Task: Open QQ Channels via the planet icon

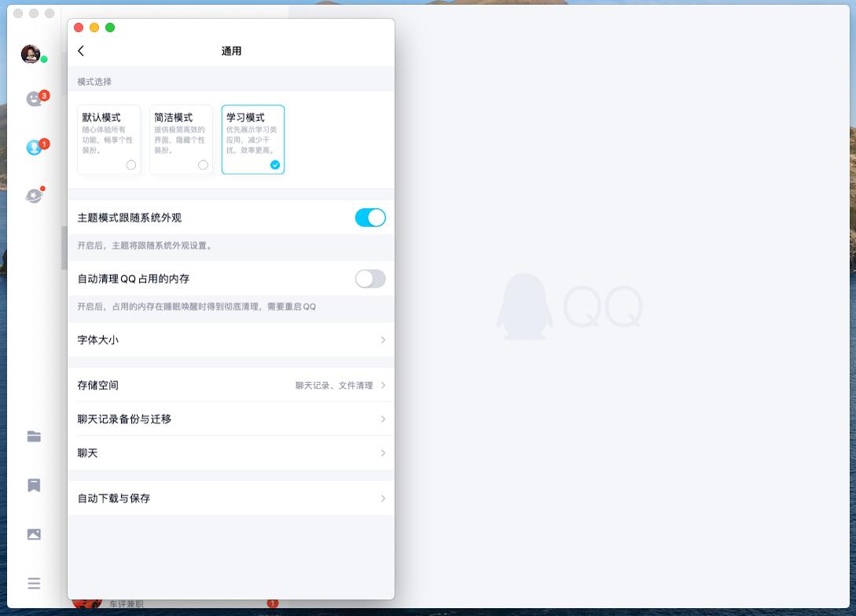Action: (x=34, y=196)
